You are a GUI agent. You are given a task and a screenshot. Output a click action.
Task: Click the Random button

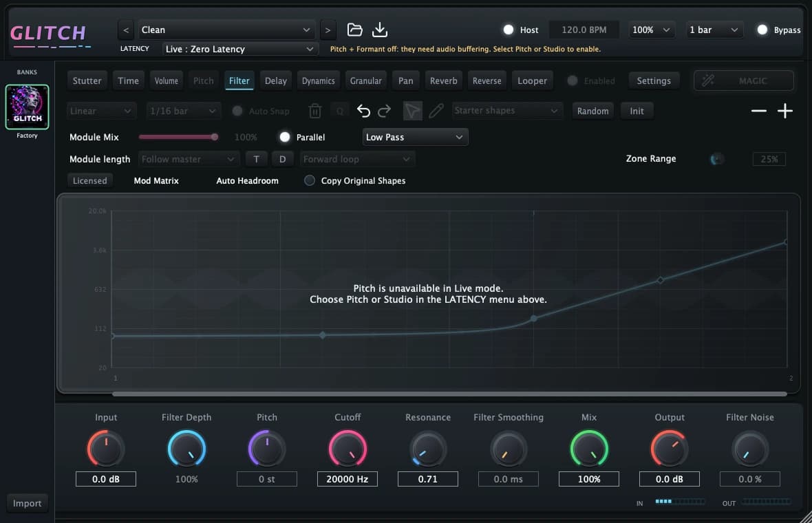coord(593,111)
